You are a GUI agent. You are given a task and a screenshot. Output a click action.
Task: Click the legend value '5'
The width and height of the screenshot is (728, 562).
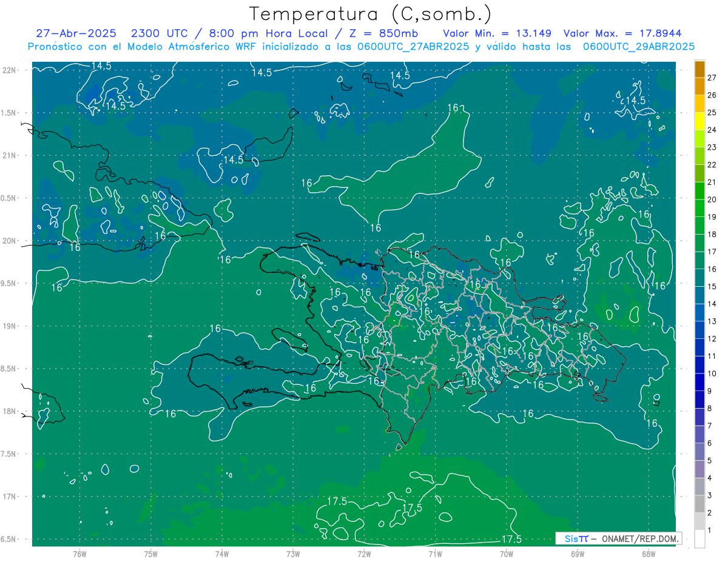click(x=710, y=461)
